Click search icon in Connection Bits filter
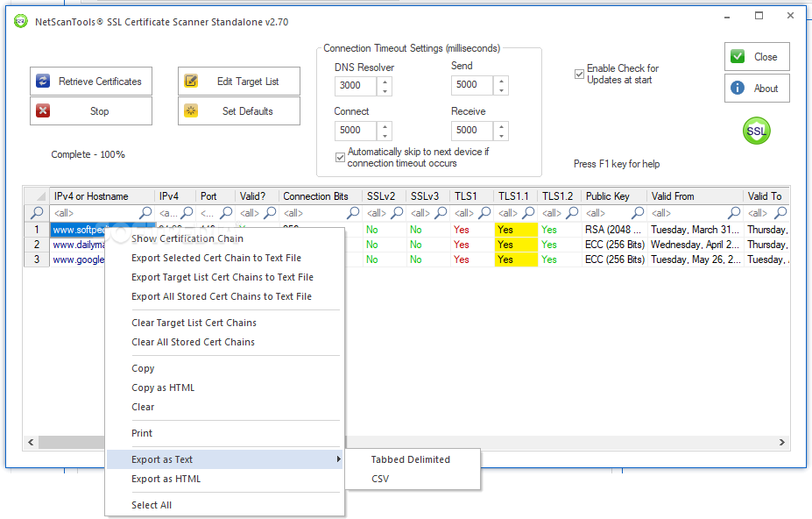Screen dimensions: 812x519 353,212
